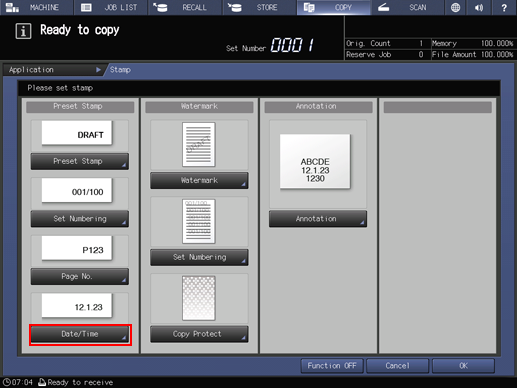Click the 001/100 numbering preview
This screenshot has height=388, width=517.
(x=77, y=190)
